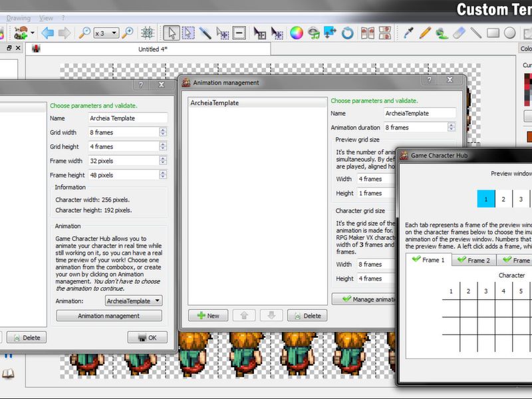Open the x 3 zoom level combo box

tap(106, 33)
